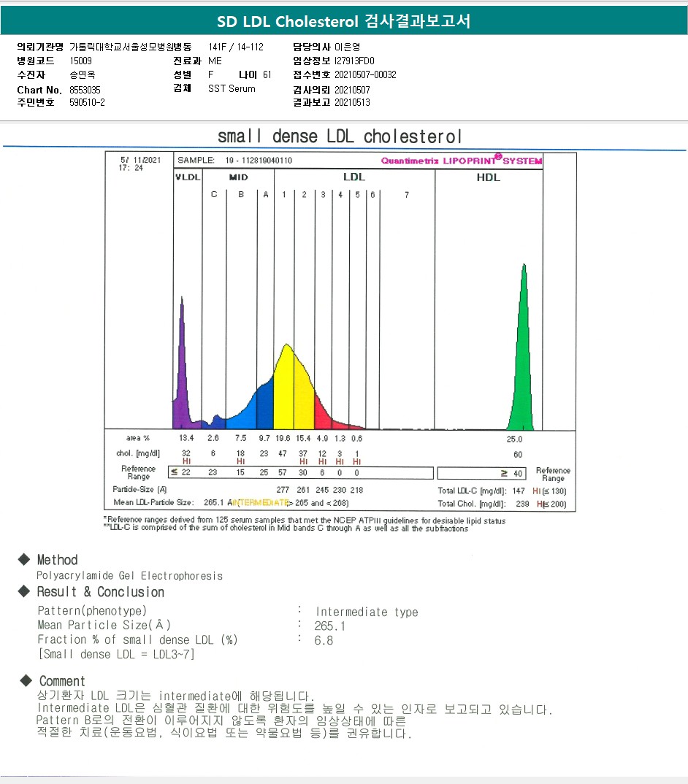Select the small dense LDL fraction 6.8
Viewport: 688px width, 784px height.
(x=324, y=640)
